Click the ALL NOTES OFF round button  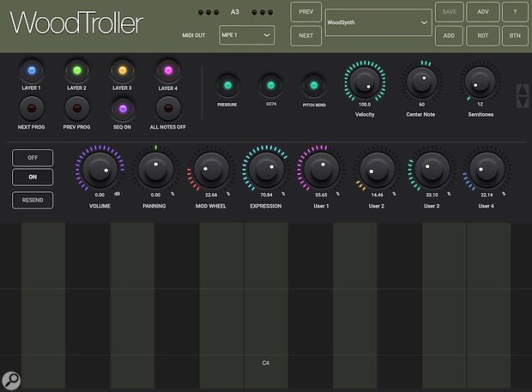click(x=168, y=109)
